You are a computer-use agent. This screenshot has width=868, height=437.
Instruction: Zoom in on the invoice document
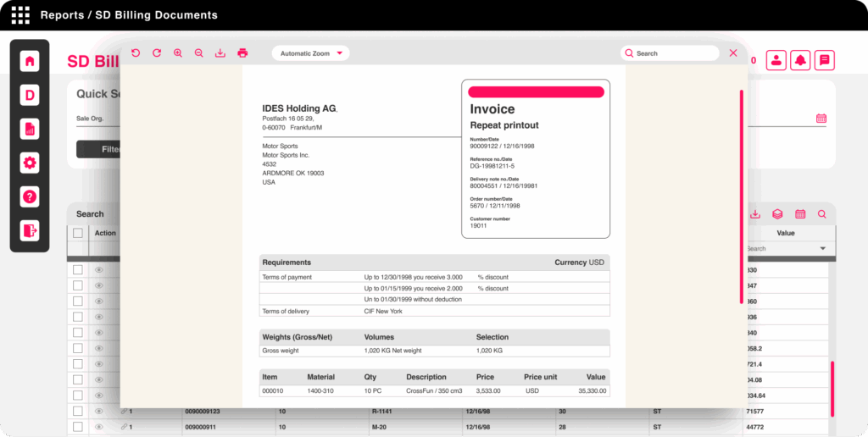coord(178,53)
